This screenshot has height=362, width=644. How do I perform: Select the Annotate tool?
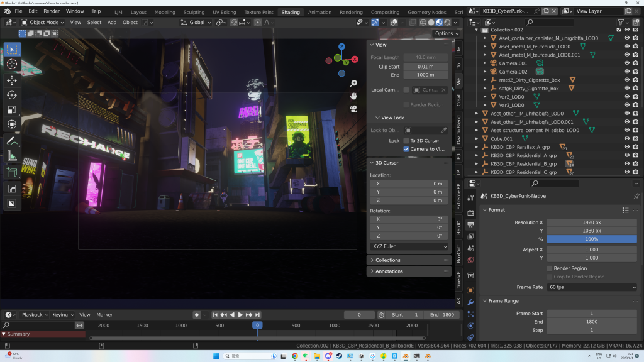click(x=12, y=141)
